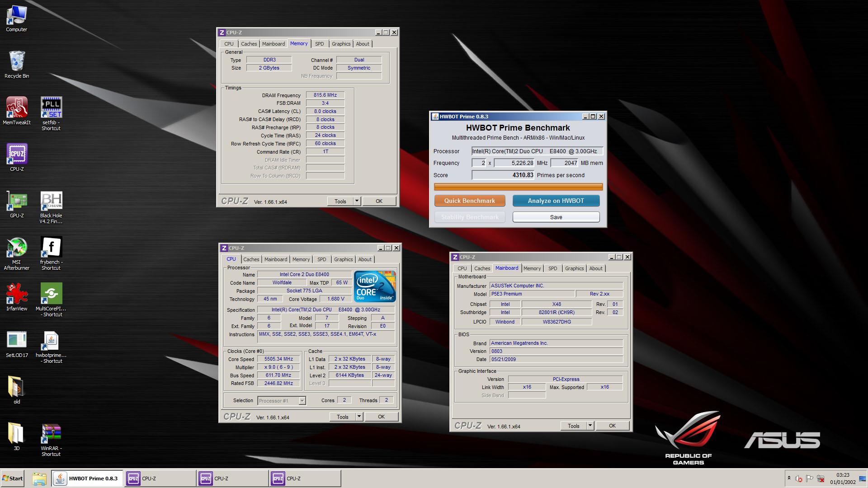Image resolution: width=868 pixels, height=488 pixels.
Task: Show hidden system tray icons
Action: pos(789,479)
